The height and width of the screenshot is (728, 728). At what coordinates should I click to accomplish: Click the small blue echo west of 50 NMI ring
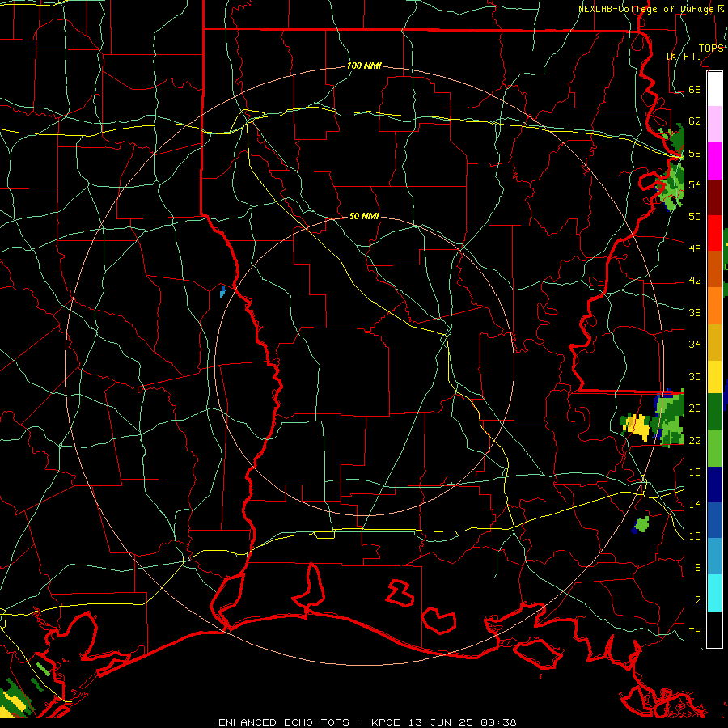pos(222,291)
